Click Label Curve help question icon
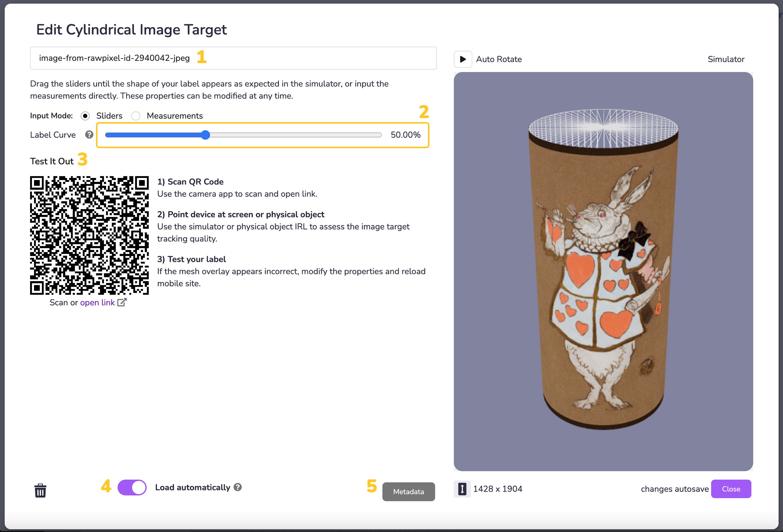This screenshot has height=532, width=783. click(89, 135)
